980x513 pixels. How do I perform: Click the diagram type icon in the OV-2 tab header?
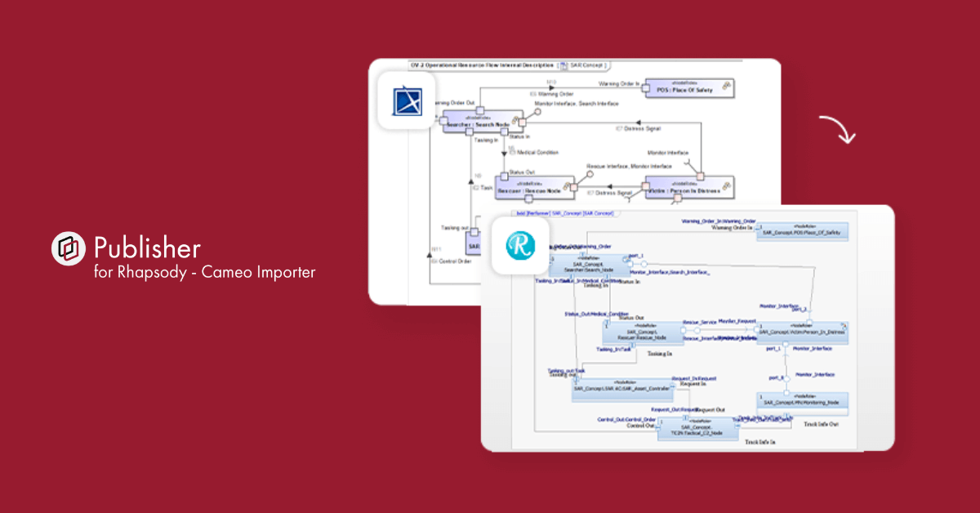(x=563, y=65)
